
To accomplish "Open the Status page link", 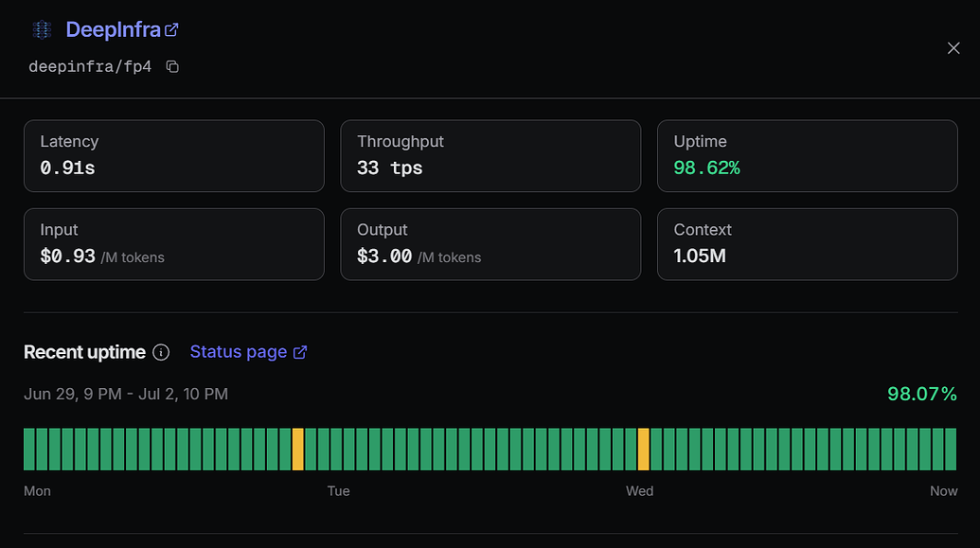I will (248, 352).
